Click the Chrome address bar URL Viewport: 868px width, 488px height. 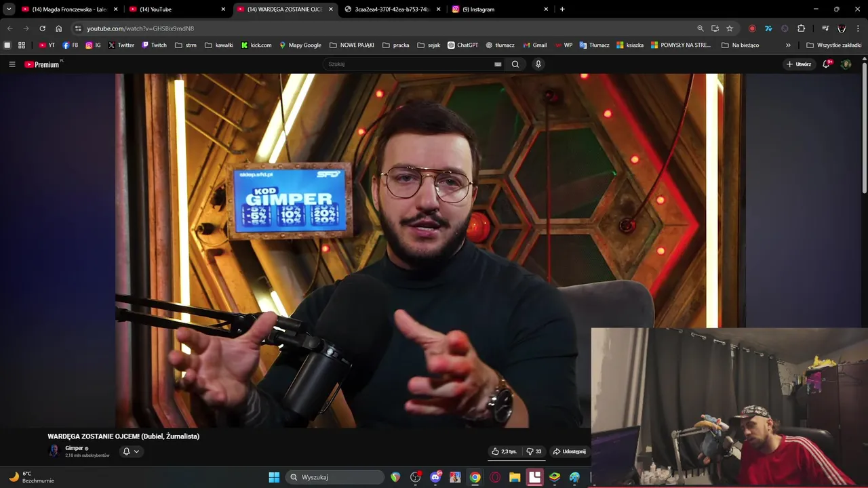140,28
